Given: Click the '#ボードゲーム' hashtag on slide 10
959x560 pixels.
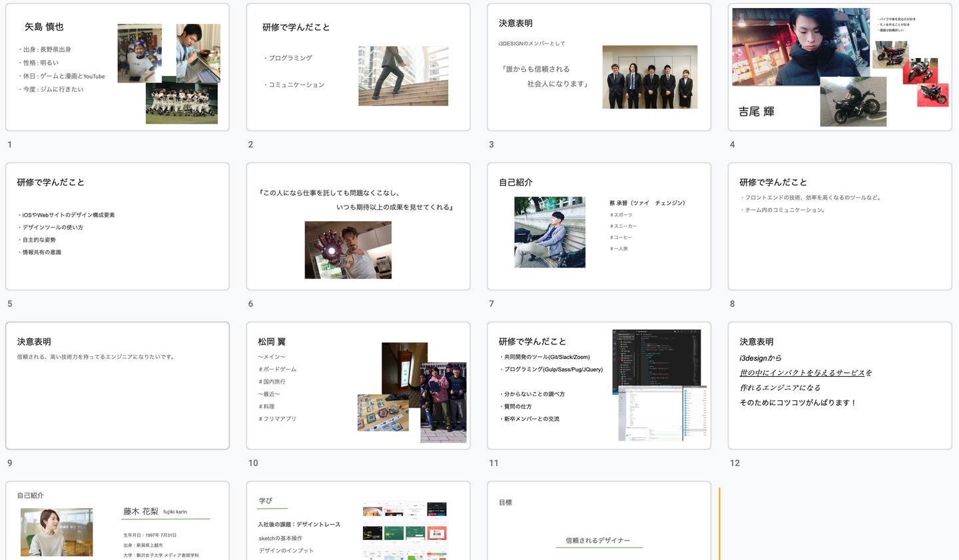Looking at the screenshot, I should (277, 369).
